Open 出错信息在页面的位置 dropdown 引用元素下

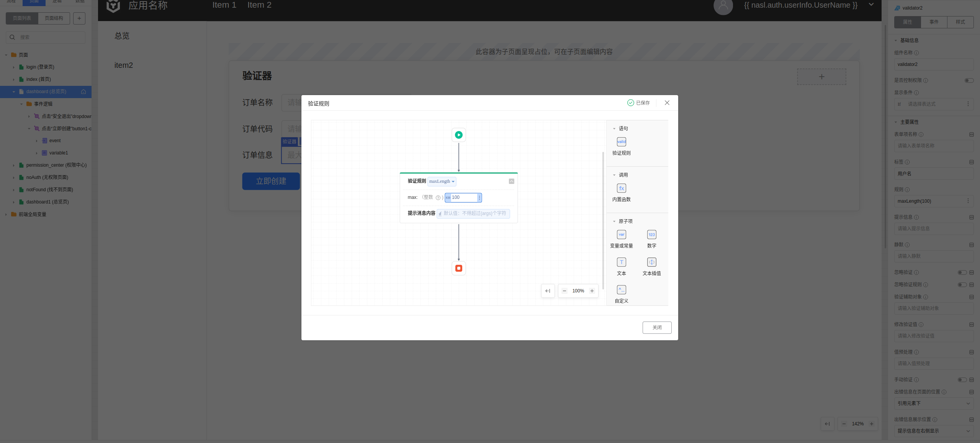click(934, 404)
